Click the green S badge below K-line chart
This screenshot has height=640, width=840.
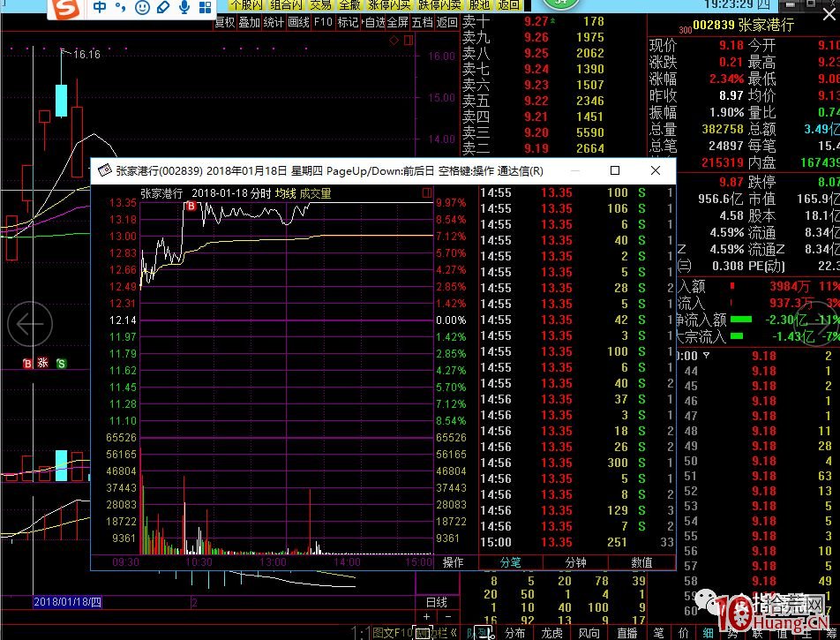click(62, 364)
